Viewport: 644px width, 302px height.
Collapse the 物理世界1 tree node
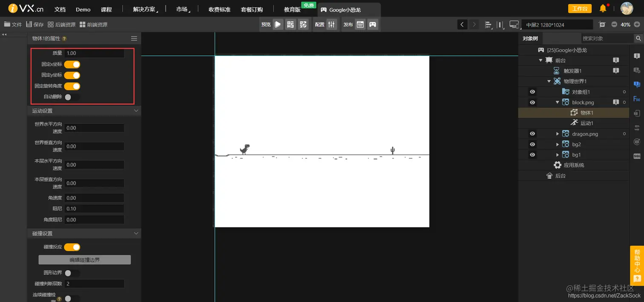(x=549, y=81)
